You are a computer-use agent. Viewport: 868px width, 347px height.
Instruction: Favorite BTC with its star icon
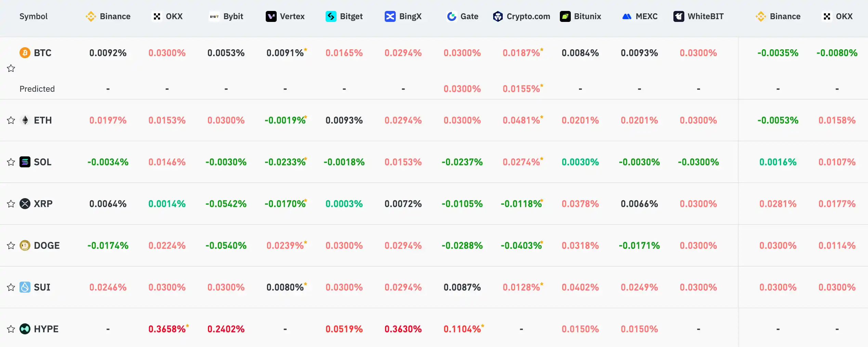(11, 68)
